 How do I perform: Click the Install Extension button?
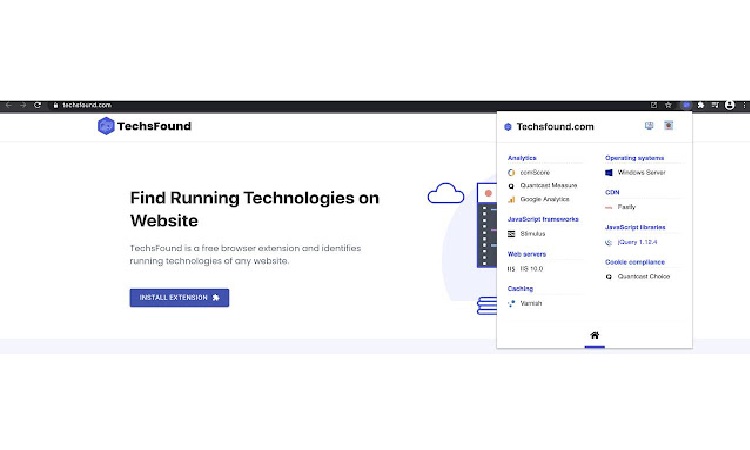pyautogui.click(x=179, y=297)
